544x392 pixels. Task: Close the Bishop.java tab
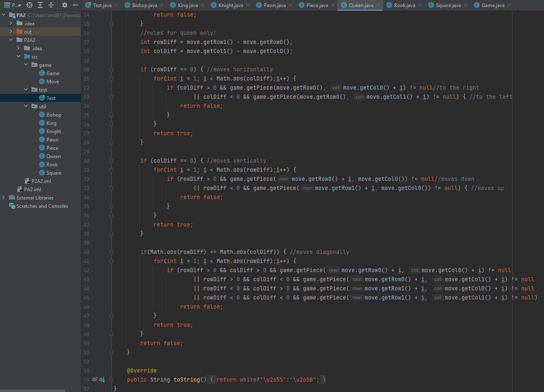tap(162, 5)
